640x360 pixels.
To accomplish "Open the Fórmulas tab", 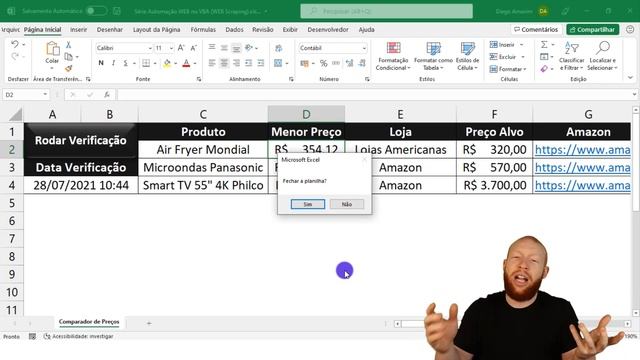I will [203, 29].
